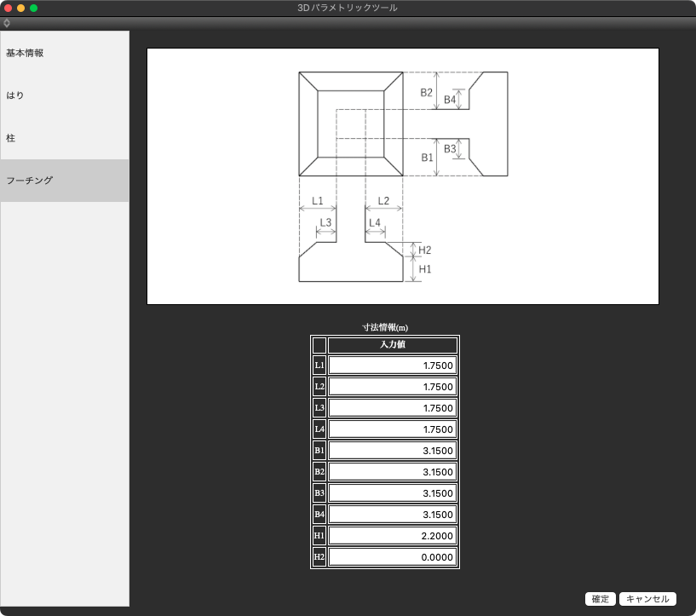Click the L1 label in diagram

pos(318,200)
